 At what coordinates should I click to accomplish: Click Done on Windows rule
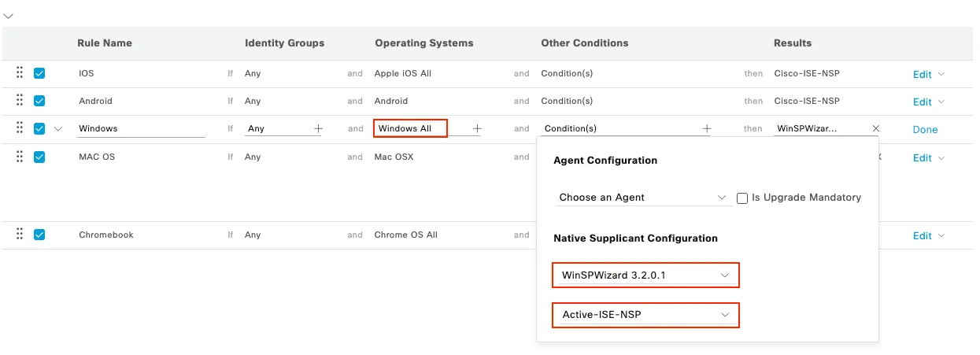click(925, 130)
